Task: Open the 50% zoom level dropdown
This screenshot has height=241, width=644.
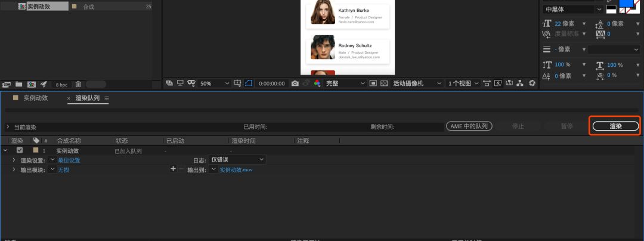Action: pos(213,84)
